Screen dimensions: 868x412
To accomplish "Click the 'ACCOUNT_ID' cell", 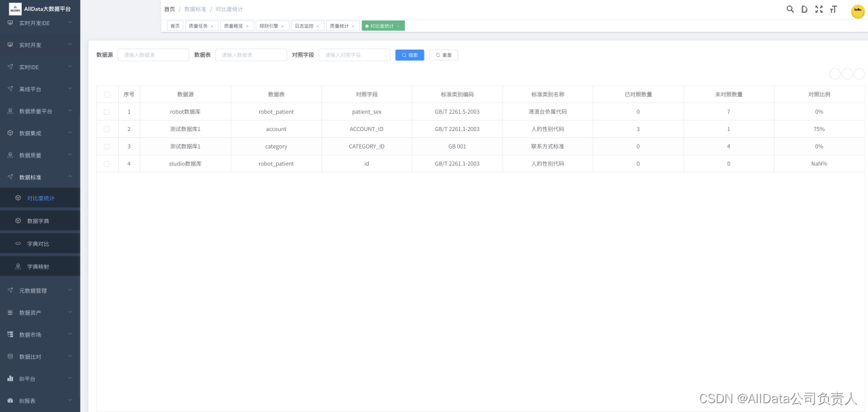I will [367, 129].
